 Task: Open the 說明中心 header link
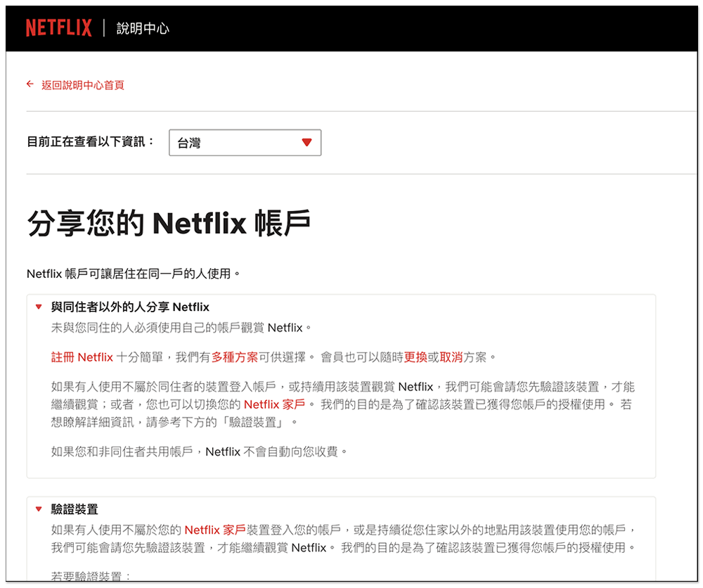tap(143, 29)
